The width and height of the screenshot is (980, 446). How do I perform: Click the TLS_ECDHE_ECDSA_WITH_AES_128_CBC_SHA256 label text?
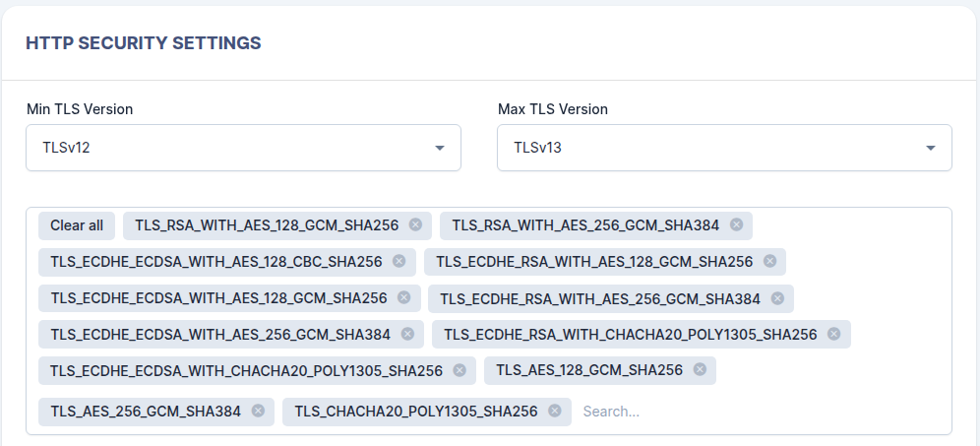216,262
